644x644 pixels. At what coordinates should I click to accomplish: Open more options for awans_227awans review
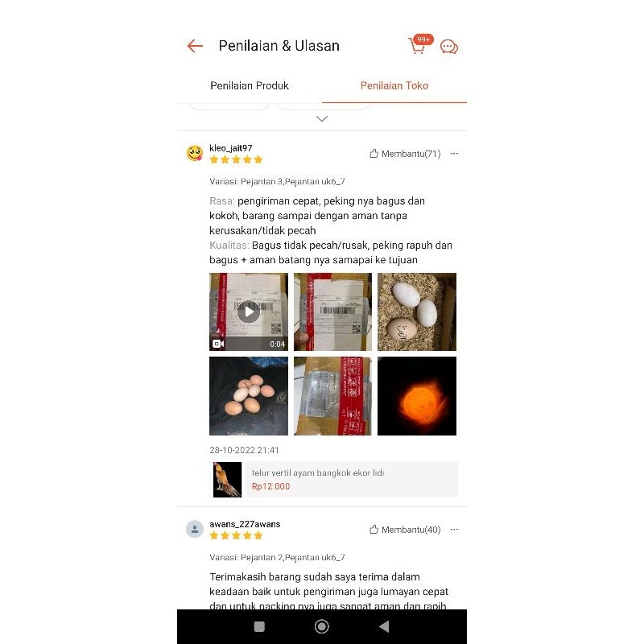[454, 530]
